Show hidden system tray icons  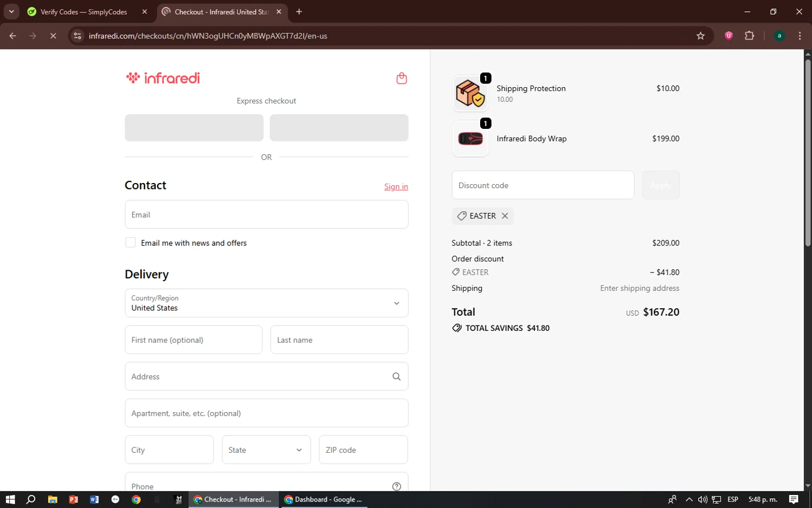click(x=689, y=499)
